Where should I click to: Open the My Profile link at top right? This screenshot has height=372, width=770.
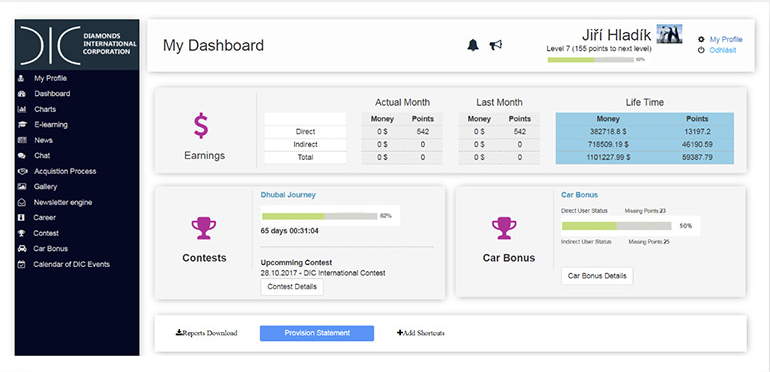(726, 39)
